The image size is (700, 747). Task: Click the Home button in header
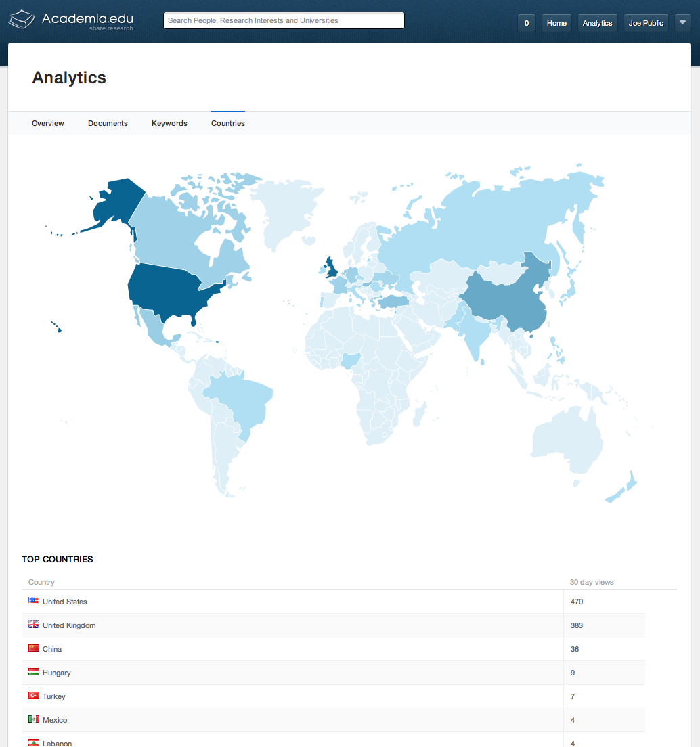[556, 23]
